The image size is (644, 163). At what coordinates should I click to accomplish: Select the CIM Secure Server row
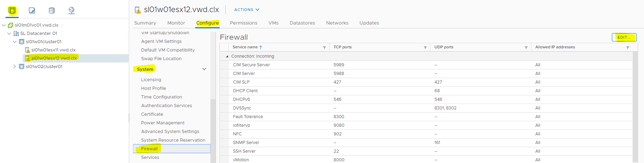[426, 65]
